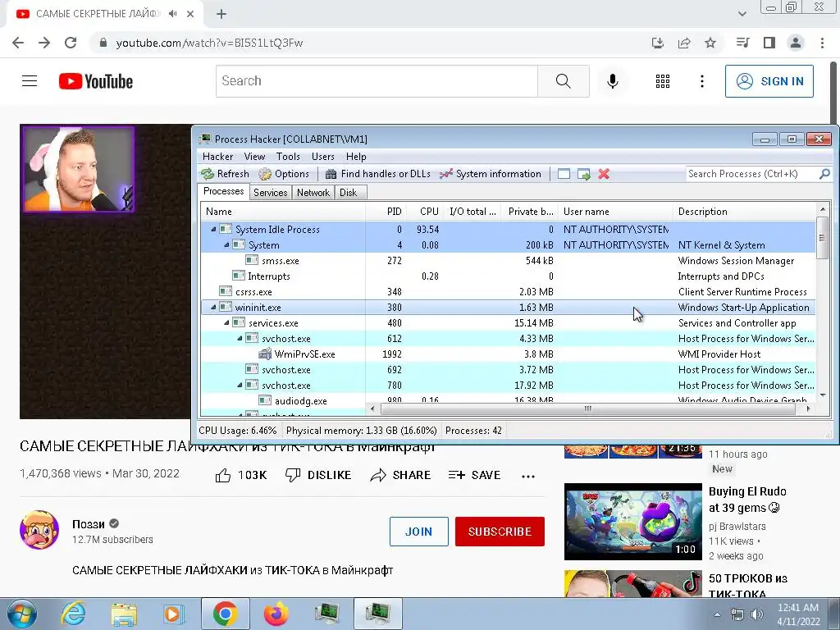
Task: Focus the Search Processes field
Action: point(752,174)
